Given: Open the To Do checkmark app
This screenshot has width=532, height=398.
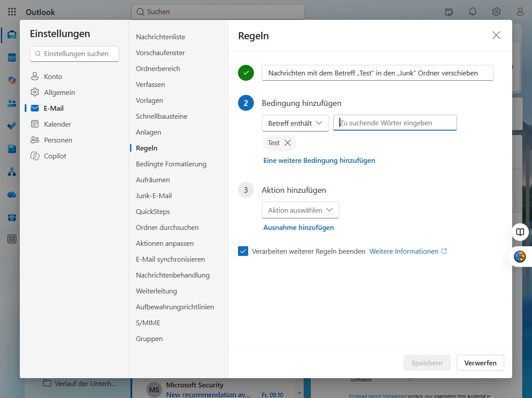Looking at the screenshot, I should [12, 126].
